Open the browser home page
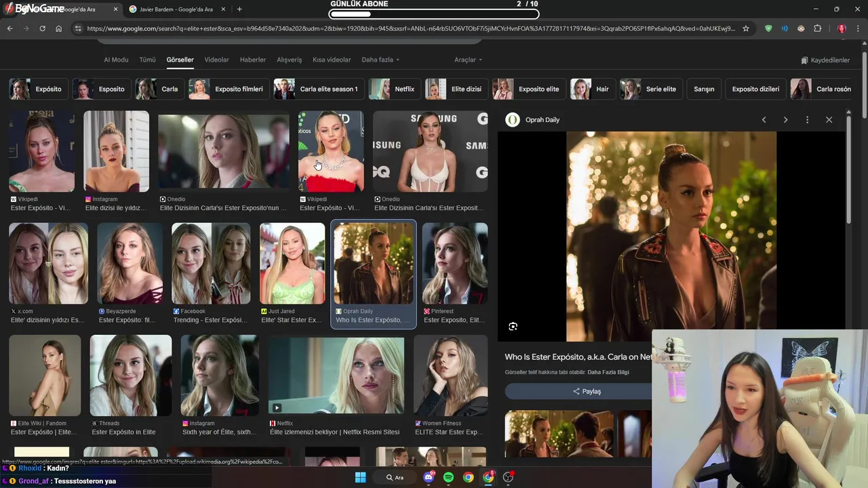 [58, 28]
